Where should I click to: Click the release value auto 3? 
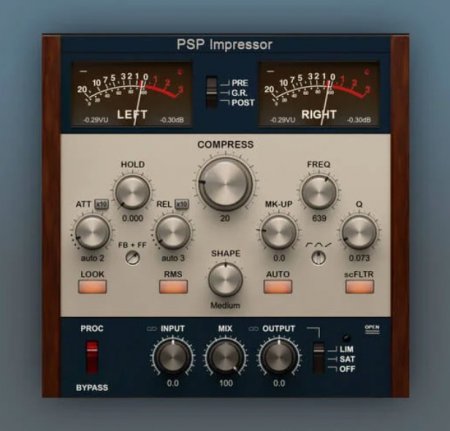point(173,258)
